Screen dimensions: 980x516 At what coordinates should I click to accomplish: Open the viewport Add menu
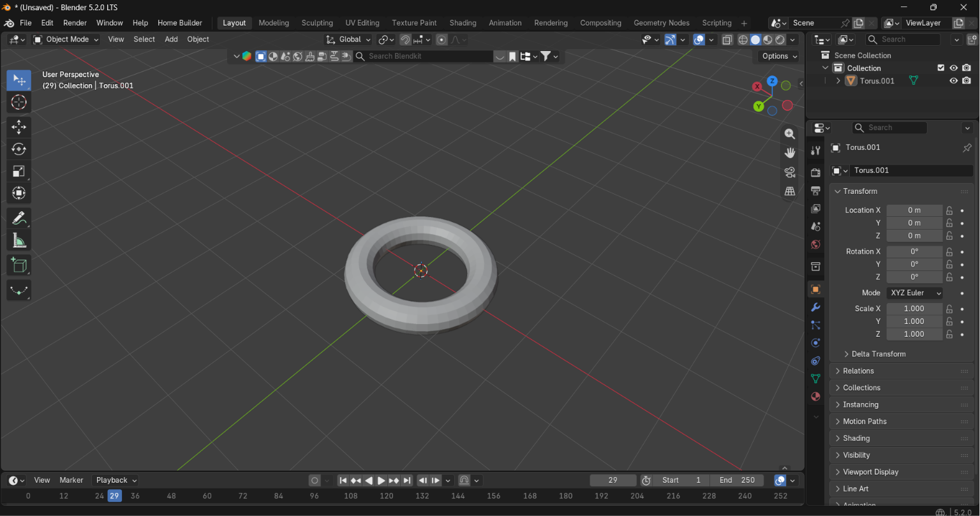click(171, 40)
